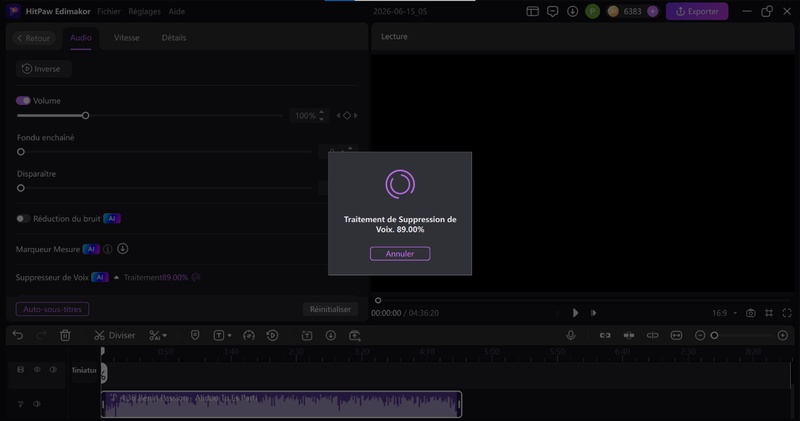
Task: Open the green P profile avatar
Action: [592, 11]
